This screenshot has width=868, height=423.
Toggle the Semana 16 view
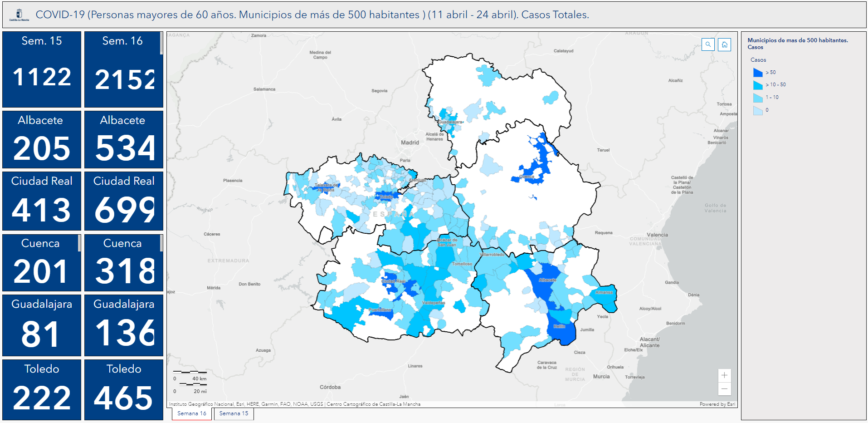tap(191, 413)
